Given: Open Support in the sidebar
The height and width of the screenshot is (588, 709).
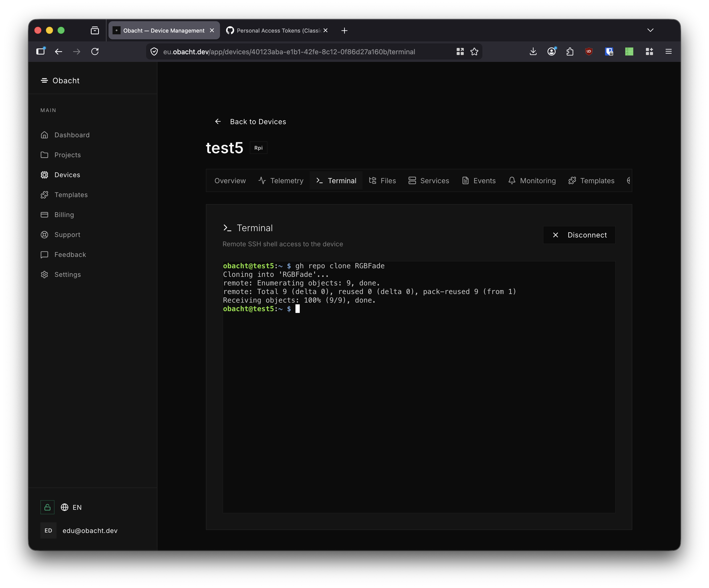Looking at the screenshot, I should tap(61, 235).
